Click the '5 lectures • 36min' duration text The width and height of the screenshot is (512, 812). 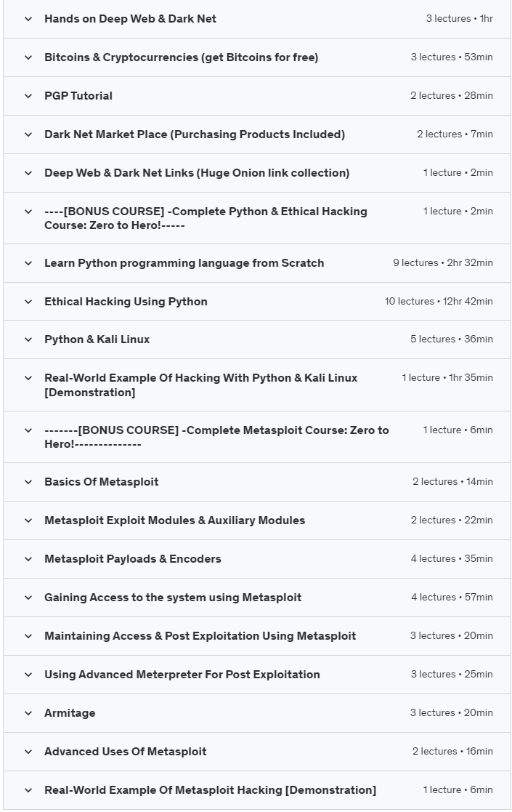click(452, 339)
